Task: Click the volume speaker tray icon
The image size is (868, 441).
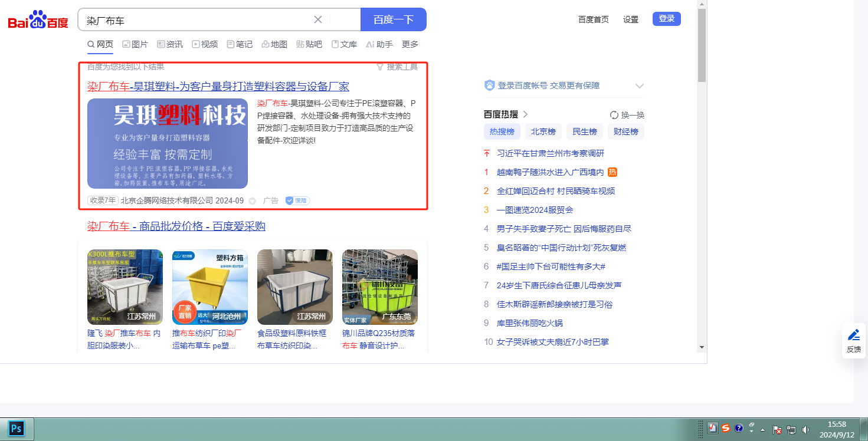Action: pyautogui.click(x=805, y=430)
